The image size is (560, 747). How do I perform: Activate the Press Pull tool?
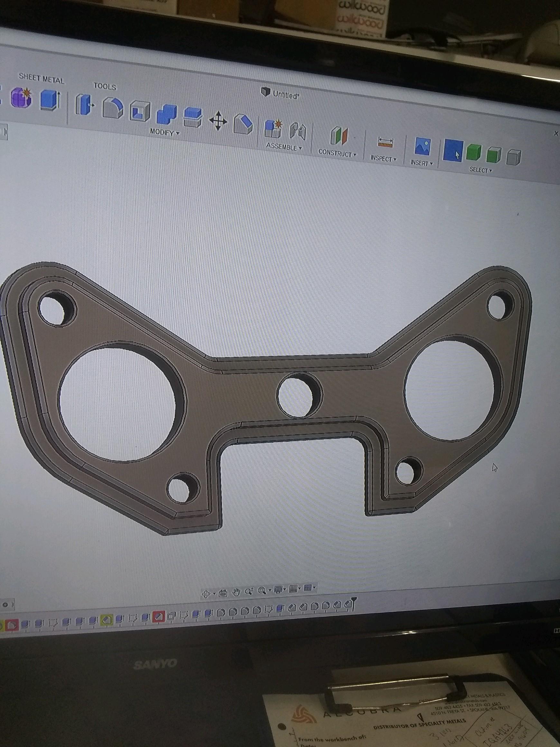click(x=84, y=104)
